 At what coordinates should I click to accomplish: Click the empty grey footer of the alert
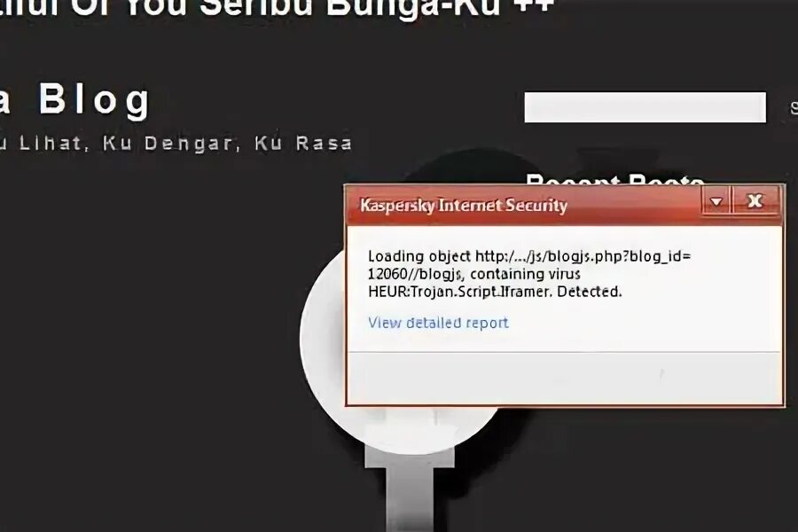(564, 377)
